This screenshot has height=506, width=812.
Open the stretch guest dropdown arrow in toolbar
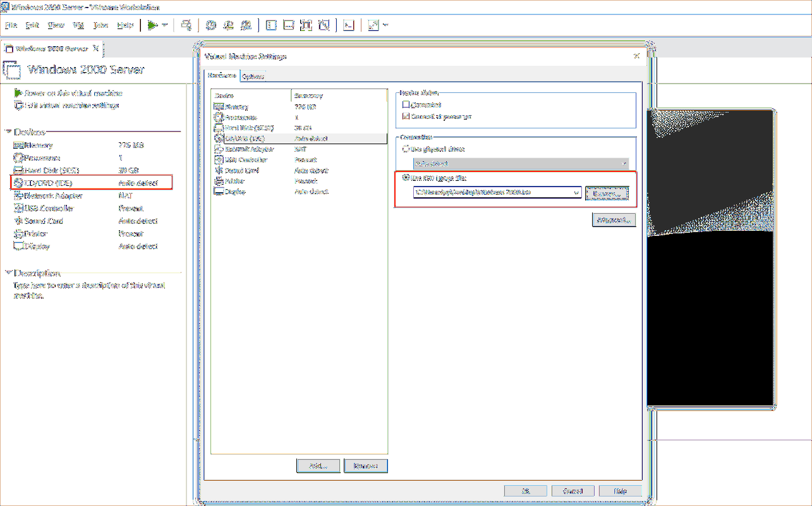[385, 25]
